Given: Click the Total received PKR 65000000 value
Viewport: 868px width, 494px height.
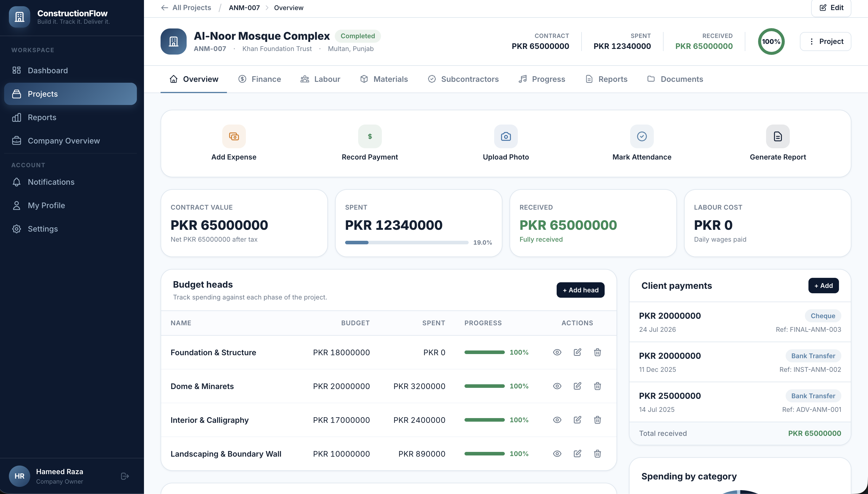Looking at the screenshot, I should [x=814, y=433].
